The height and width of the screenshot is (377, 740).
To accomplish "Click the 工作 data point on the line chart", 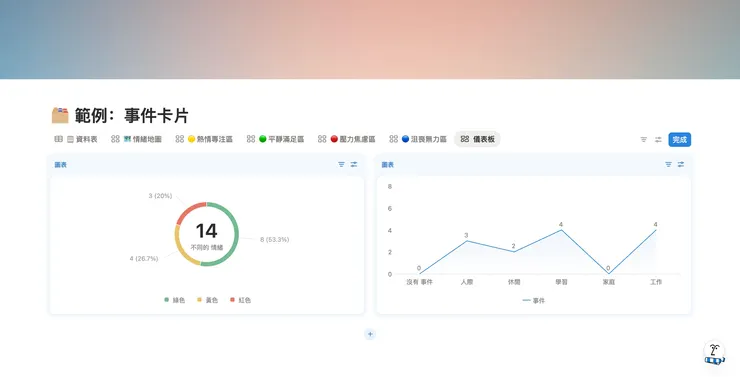I will click(x=656, y=230).
